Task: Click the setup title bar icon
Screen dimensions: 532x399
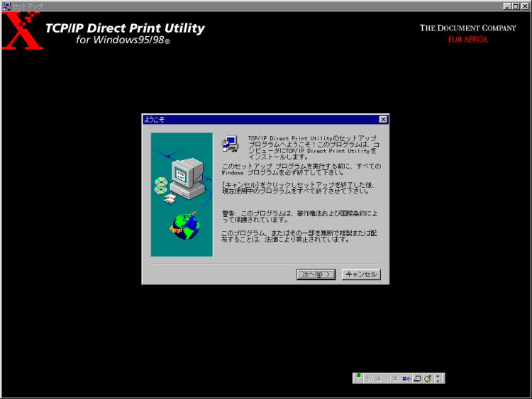Action: (x=6, y=6)
